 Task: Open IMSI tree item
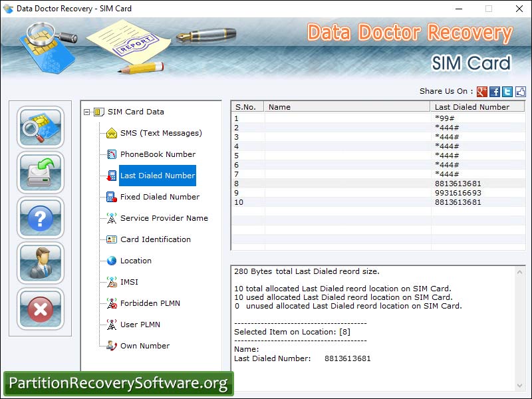coord(129,282)
